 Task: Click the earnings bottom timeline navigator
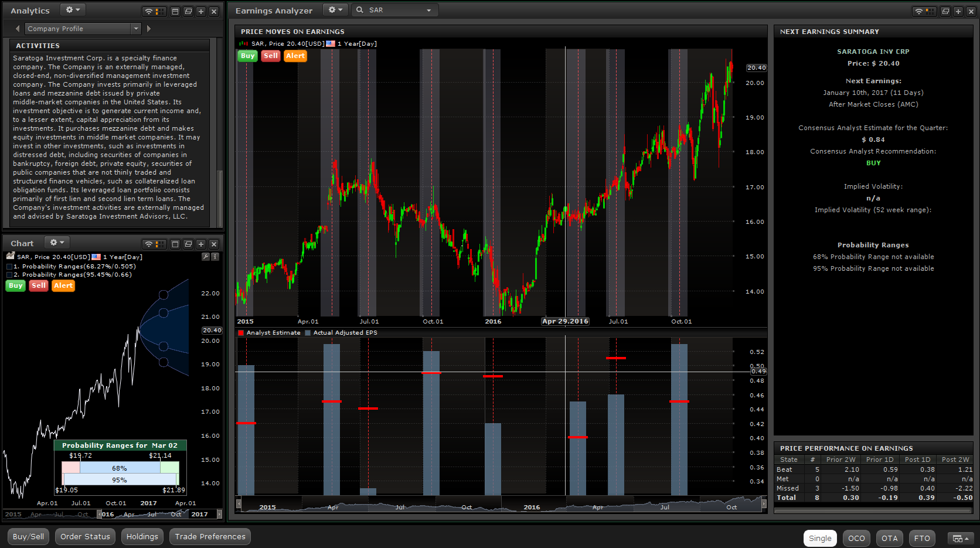click(501, 504)
